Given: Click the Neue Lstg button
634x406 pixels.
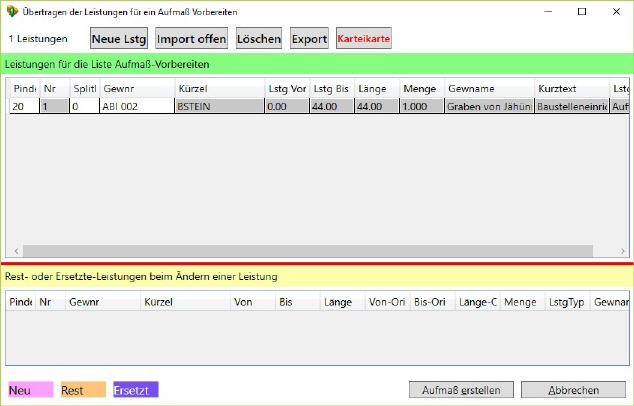Looking at the screenshot, I should tap(118, 39).
